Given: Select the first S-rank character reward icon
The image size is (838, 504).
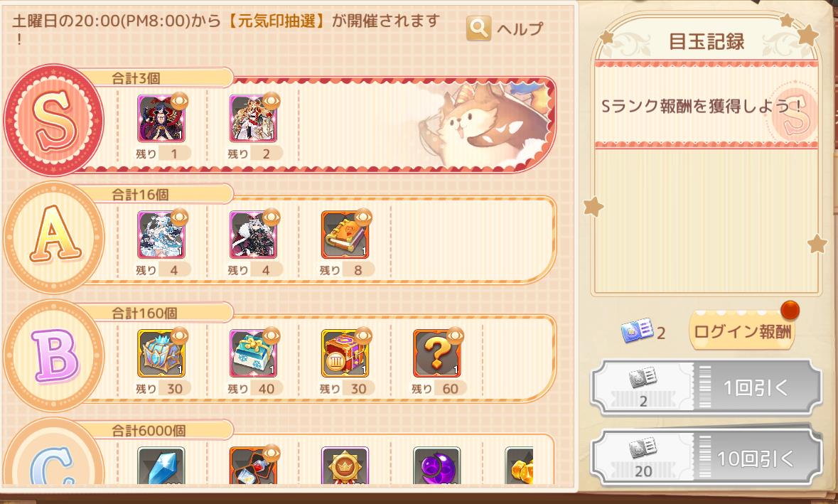Looking at the screenshot, I should (x=161, y=119).
